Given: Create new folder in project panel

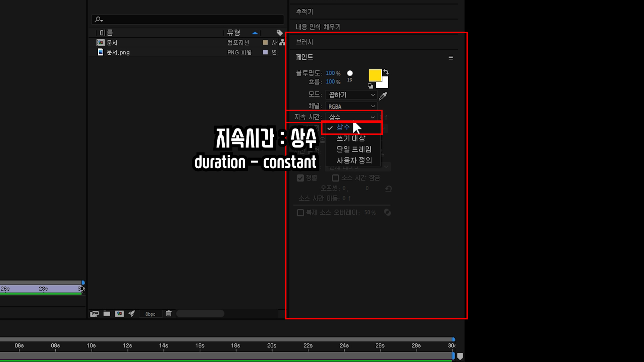Looking at the screenshot, I should (x=107, y=313).
